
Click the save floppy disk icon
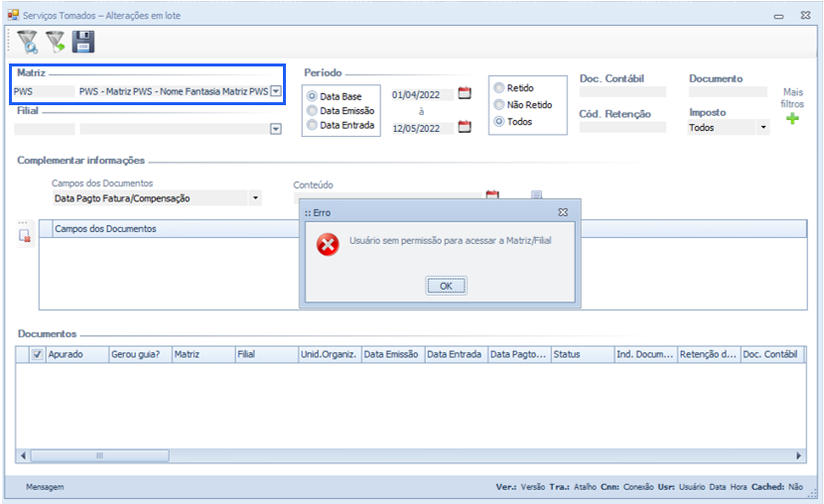point(83,42)
